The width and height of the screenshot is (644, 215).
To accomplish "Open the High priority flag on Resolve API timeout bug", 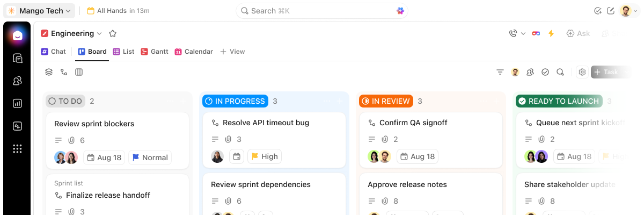I will pyautogui.click(x=264, y=156).
